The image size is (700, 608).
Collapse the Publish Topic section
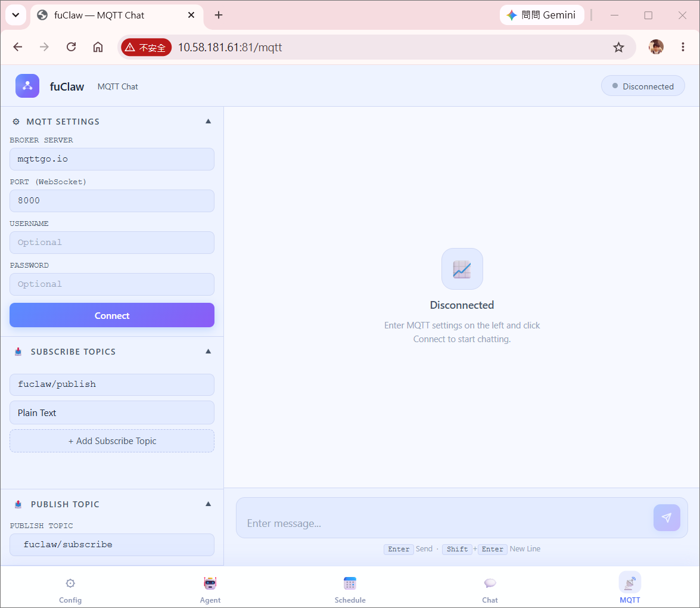tap(208, 504)
